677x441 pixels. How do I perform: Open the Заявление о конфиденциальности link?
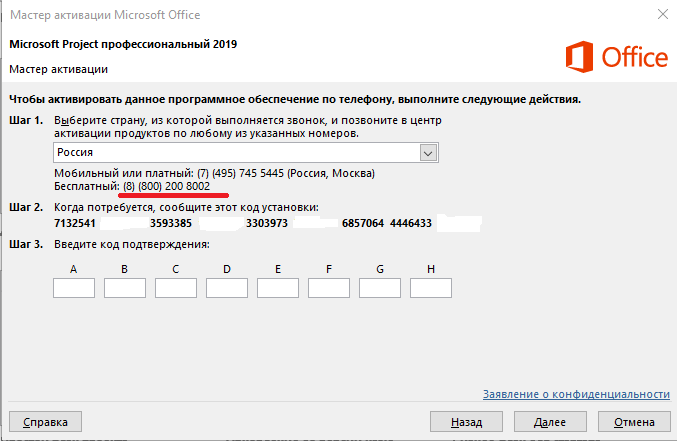point(576,394)
